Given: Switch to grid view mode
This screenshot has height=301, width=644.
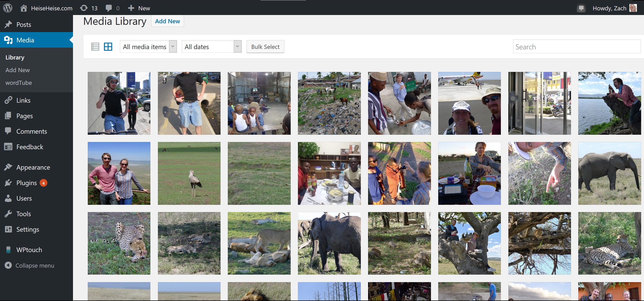Looking at the screenshot, I should 108,47.
